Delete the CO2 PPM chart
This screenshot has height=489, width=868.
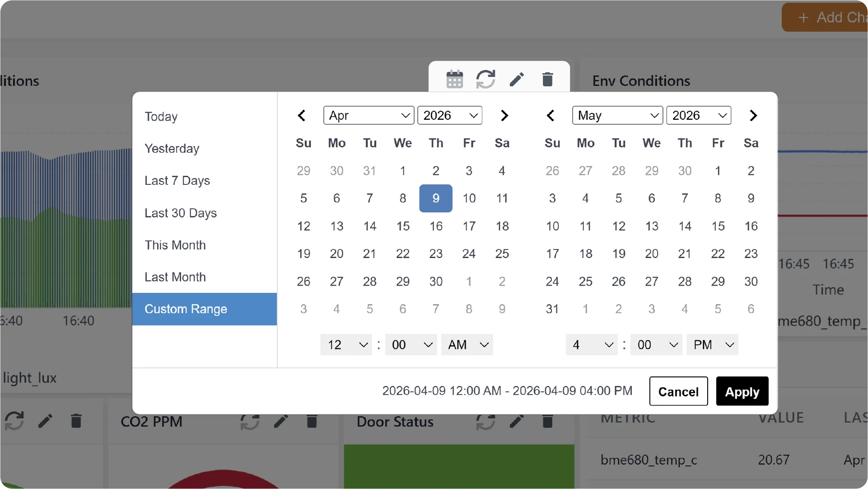(x=312, y=422)
